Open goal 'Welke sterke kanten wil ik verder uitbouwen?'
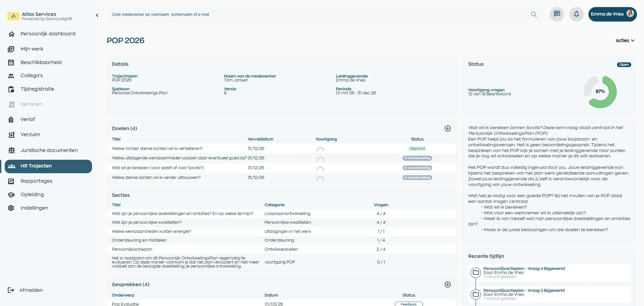644x306 pixels. (x=156, y=178)
